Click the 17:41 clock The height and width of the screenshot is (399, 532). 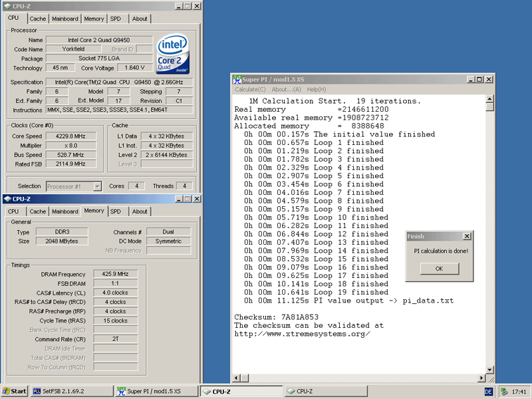point(519,392)
